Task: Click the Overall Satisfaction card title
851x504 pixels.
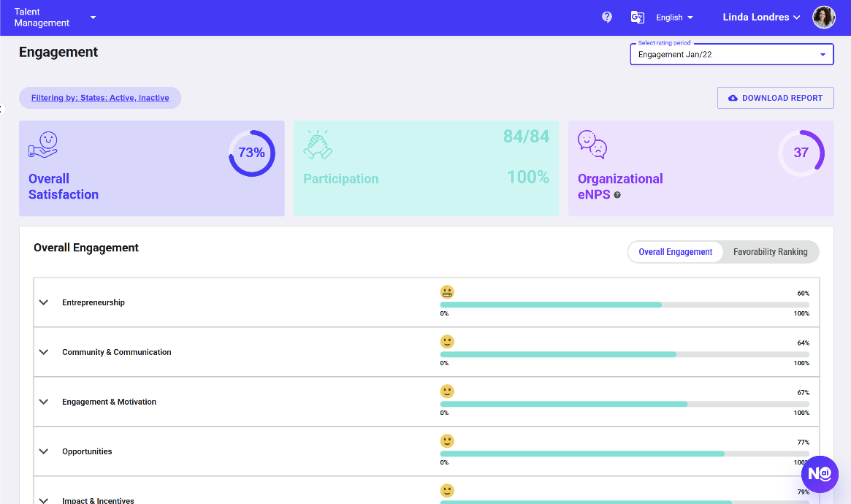Action: [x=64, y=187]
